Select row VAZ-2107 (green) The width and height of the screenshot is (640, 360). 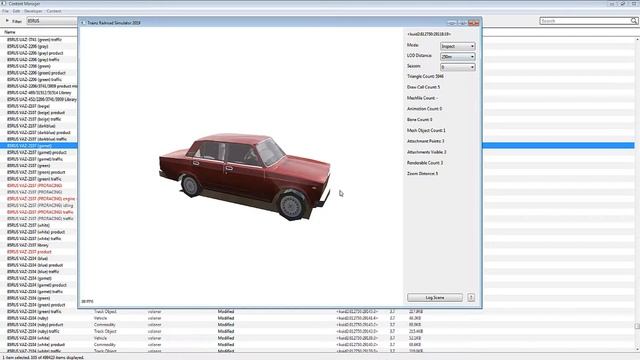coord(28,166)
